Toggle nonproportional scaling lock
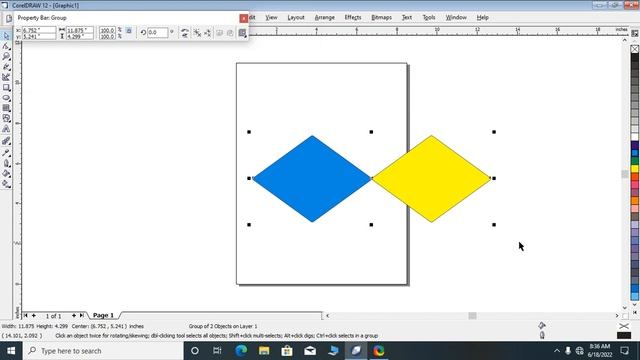The image size is (640, 360). point(129,31)
